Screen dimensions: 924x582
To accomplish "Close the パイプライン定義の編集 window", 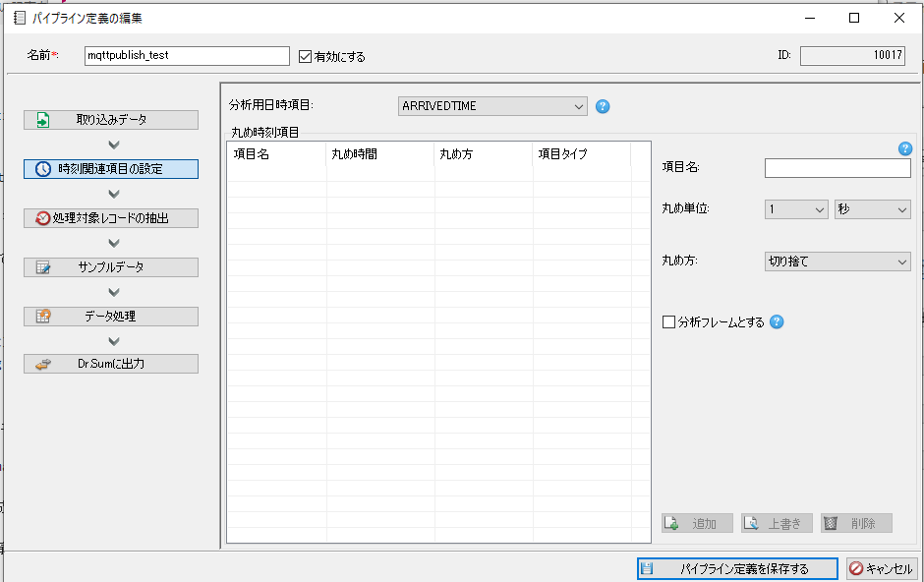I will (899, 18).
